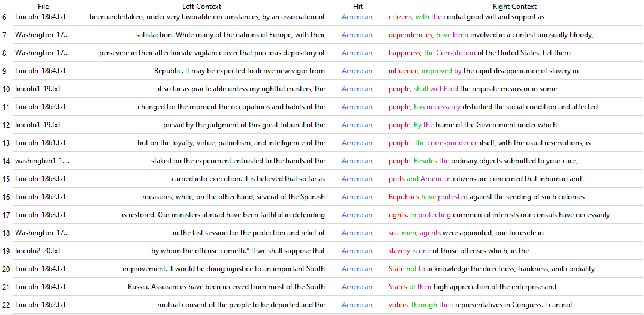Sort by the Left Context column header
The height and width of the screenshot is (315, 644).
pos(201,6)
